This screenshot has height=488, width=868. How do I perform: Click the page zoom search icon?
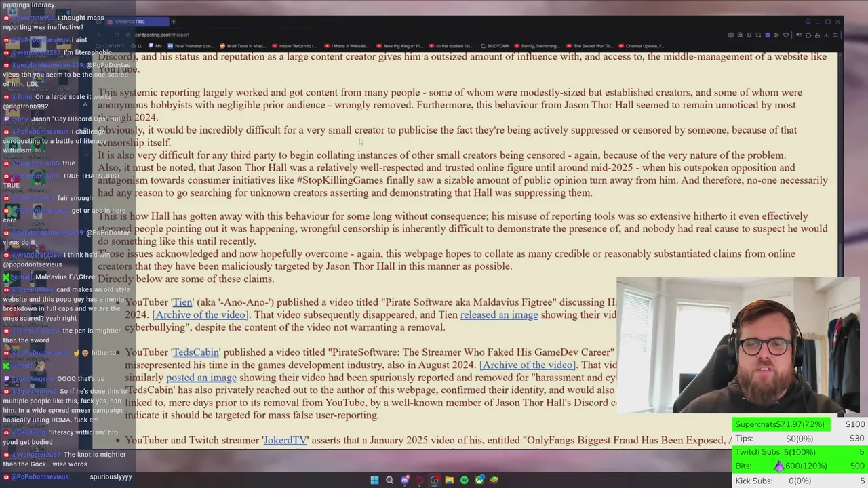coord(740,35)
